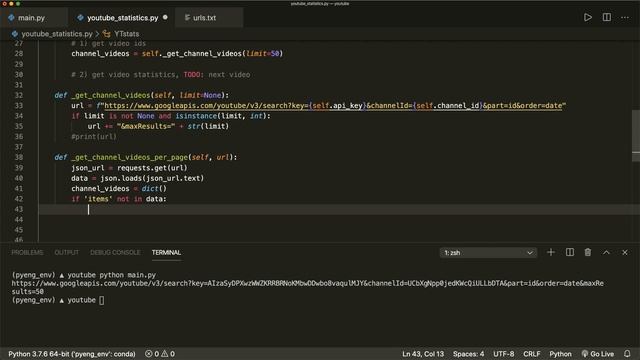Change CRLF end-of-line sequence
This screenshot has width=640, height=360.
pyautogui.click(x=531, y=353)
